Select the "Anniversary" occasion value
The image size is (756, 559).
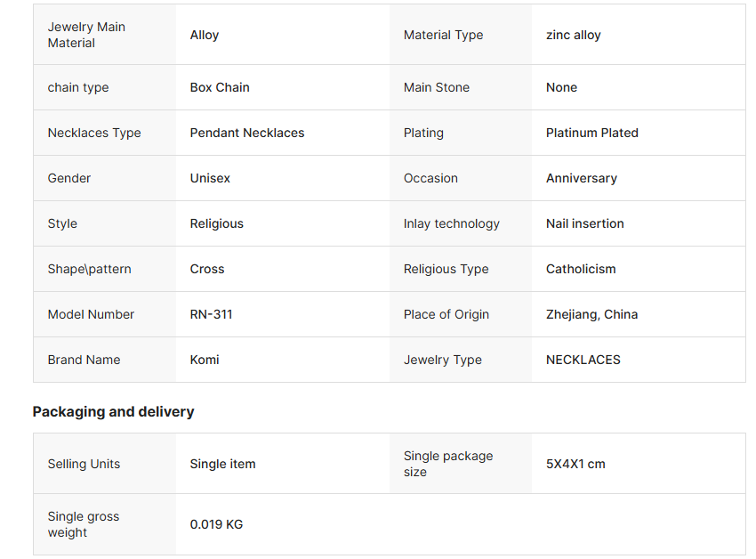pyautogui.click(x=582, y=178)
